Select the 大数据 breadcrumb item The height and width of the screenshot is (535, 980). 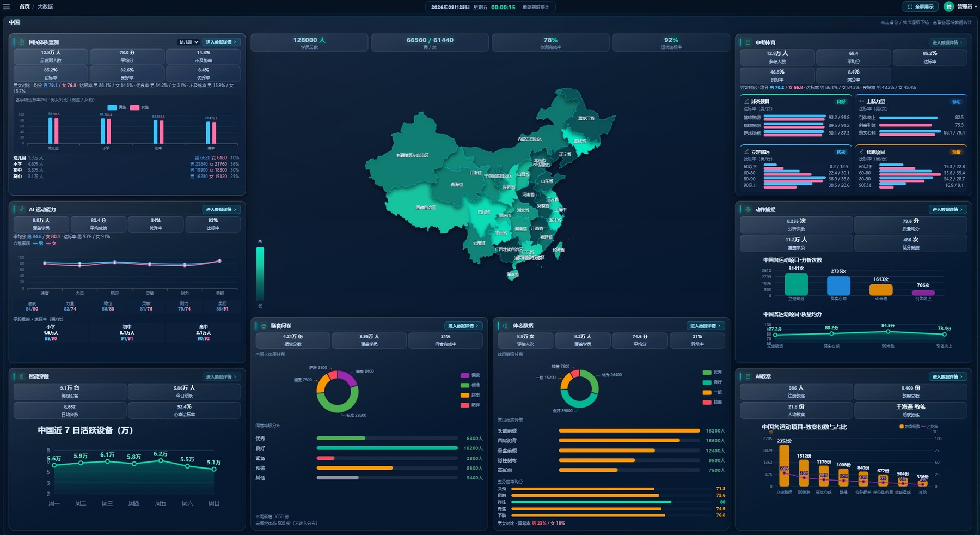pos(45,7)
